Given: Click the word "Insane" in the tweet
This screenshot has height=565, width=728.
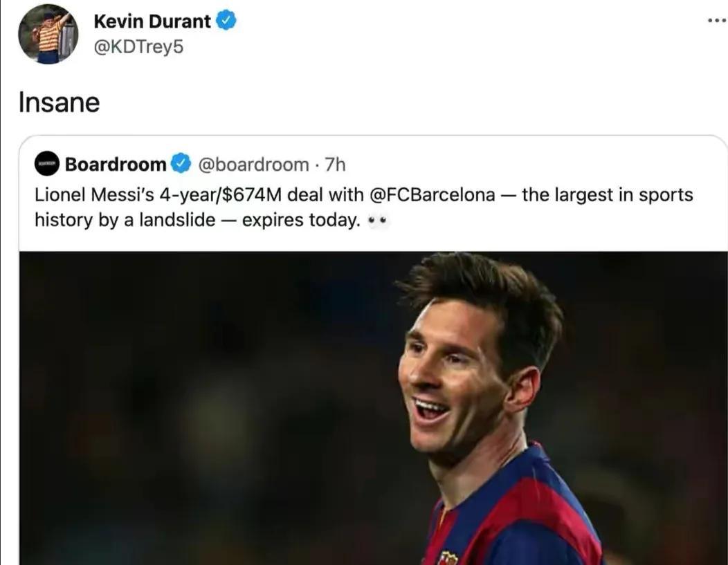Looking at the screenshot, I should 59,103.
